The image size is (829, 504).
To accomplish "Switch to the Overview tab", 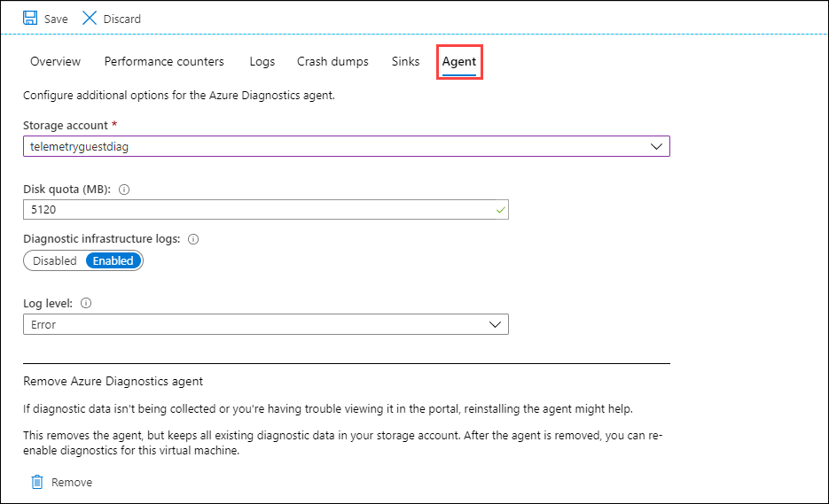I will coord(55,61).
